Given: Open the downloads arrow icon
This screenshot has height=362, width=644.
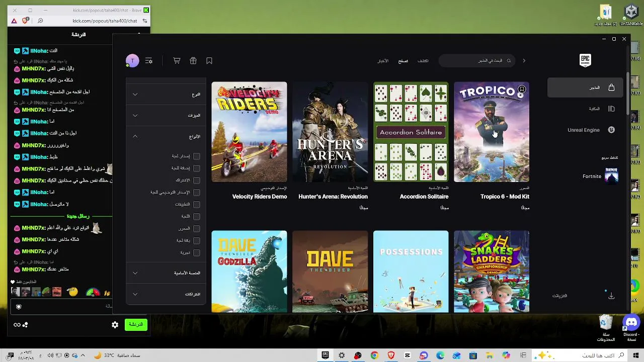Looking at the screenshot, I should tap(611, 296).
